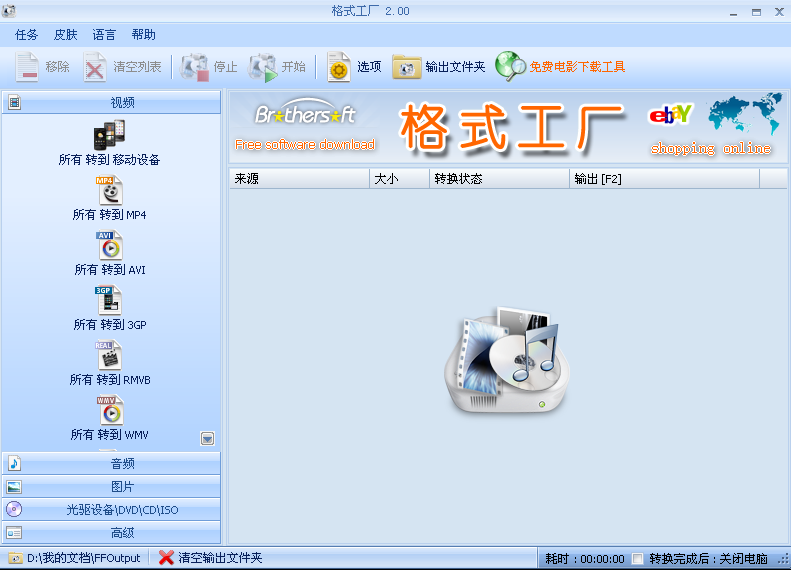Click the 所有 转到 WMV label text

[109, 435]
